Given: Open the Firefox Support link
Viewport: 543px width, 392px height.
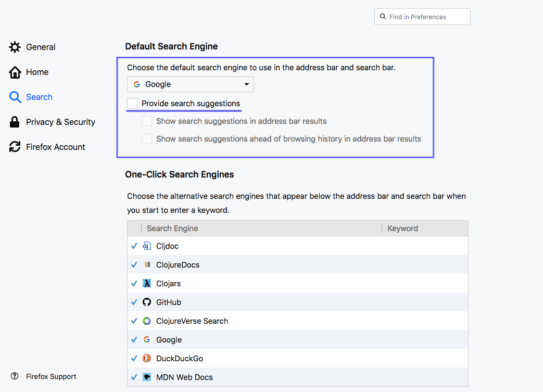Looking at the screenshot, I should tap(51, 376).
